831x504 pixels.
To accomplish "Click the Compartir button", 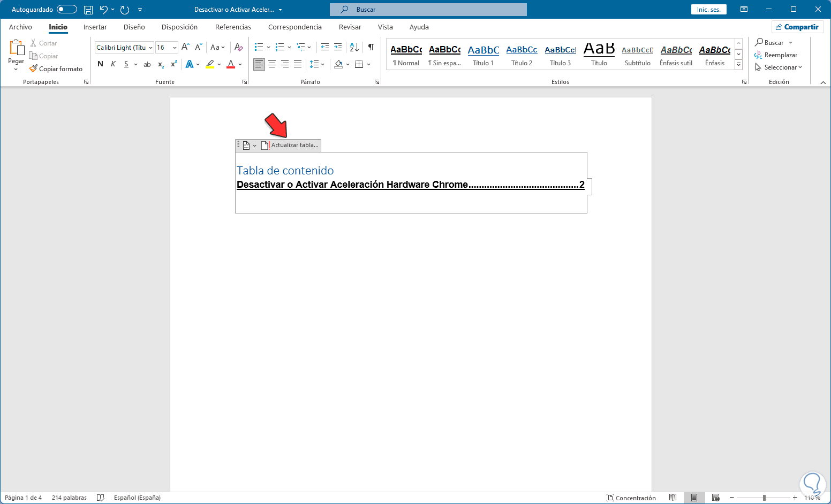I will 797,27.
